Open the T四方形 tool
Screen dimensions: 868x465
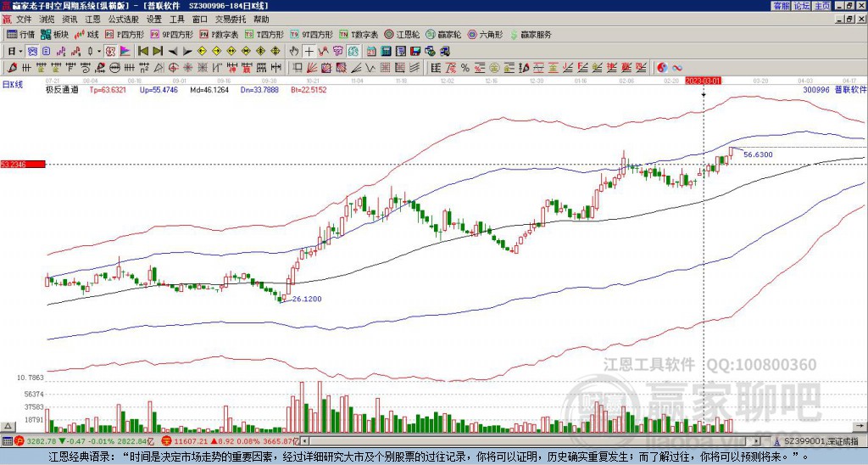pyautogui.click(x=264, y=34)
